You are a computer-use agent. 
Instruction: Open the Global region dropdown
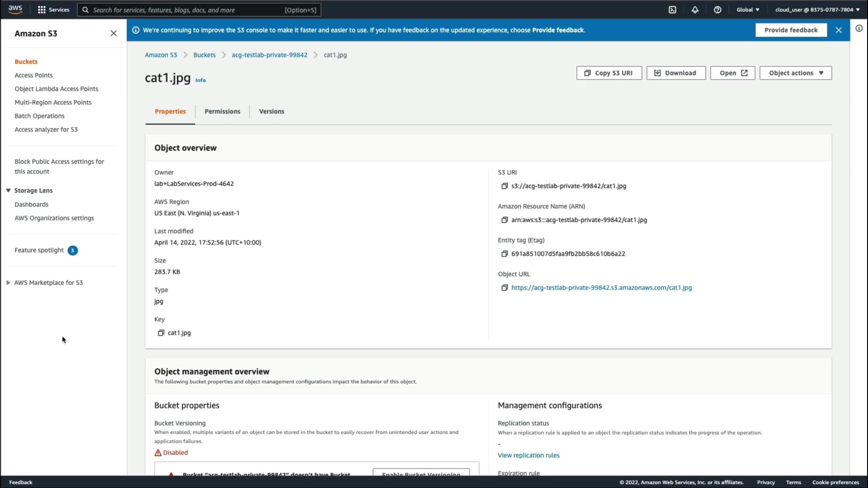748,9
